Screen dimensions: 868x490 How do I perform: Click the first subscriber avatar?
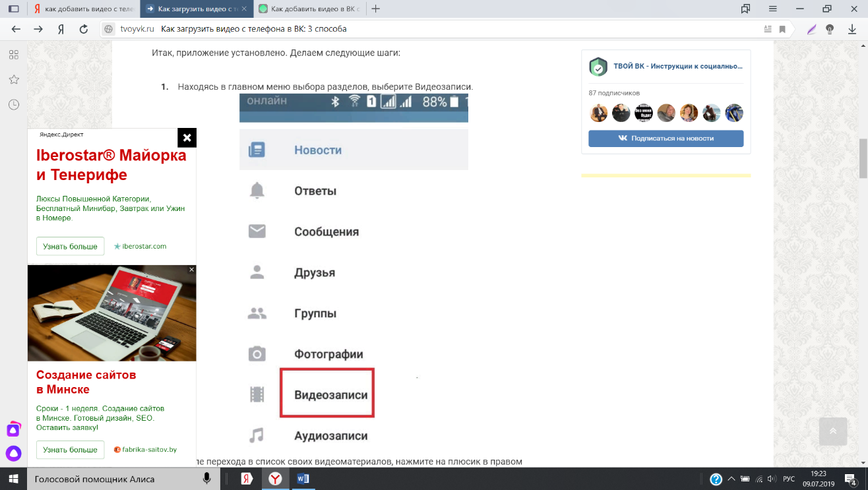click(x=598, y=113)
